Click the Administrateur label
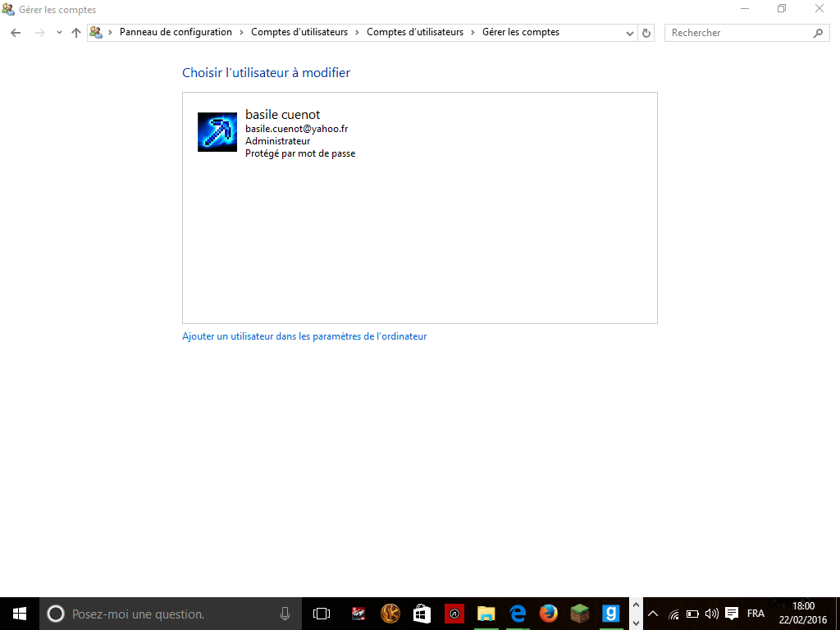840x630 pixels. coord(277,141)
